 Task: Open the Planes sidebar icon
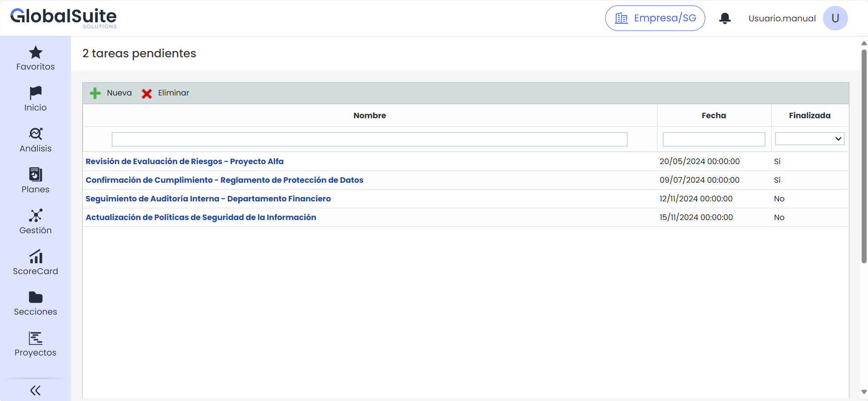coord(35,175)
